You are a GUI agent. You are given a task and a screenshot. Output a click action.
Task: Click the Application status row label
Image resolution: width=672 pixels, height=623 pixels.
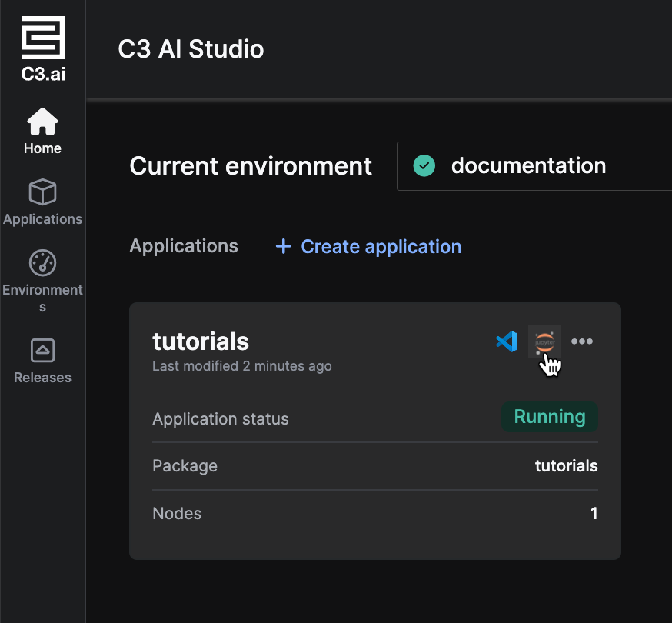click(x=221, y=419)
